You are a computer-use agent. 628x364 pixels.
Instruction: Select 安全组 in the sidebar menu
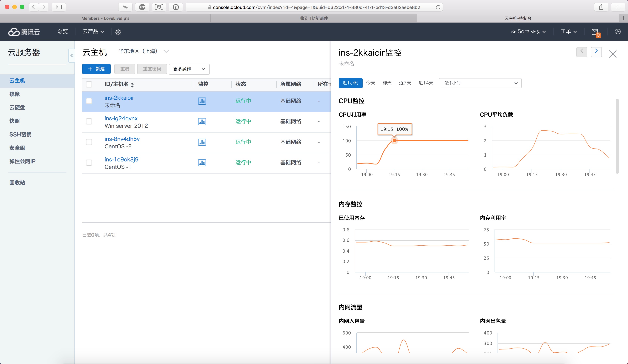(x=17, y=148)
